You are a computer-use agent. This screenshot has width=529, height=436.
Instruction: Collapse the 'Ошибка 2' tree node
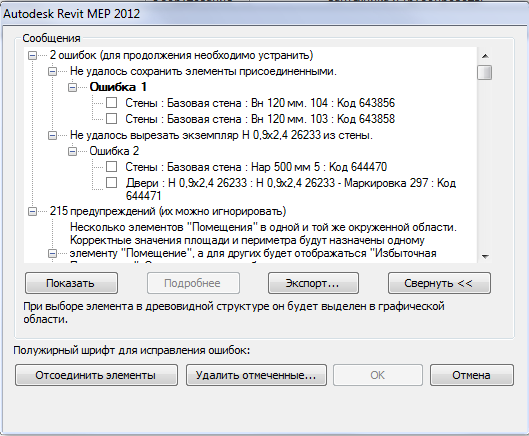click(x=72, y=152)
